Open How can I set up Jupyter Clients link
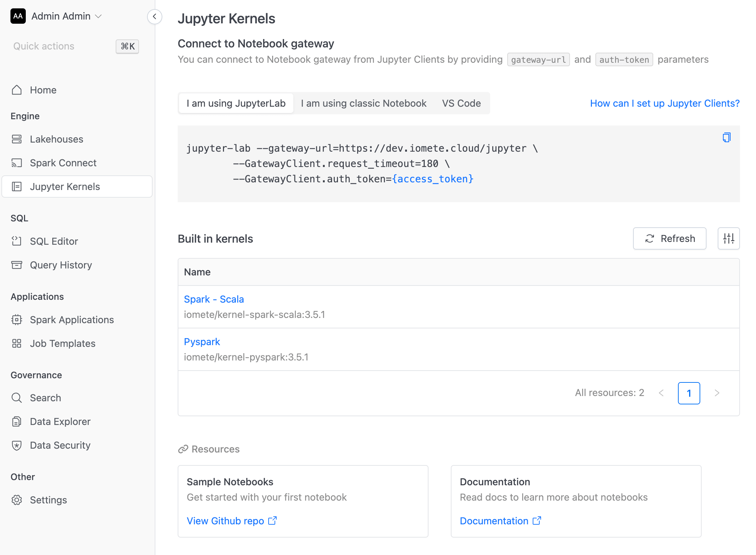 coord(665,103)
